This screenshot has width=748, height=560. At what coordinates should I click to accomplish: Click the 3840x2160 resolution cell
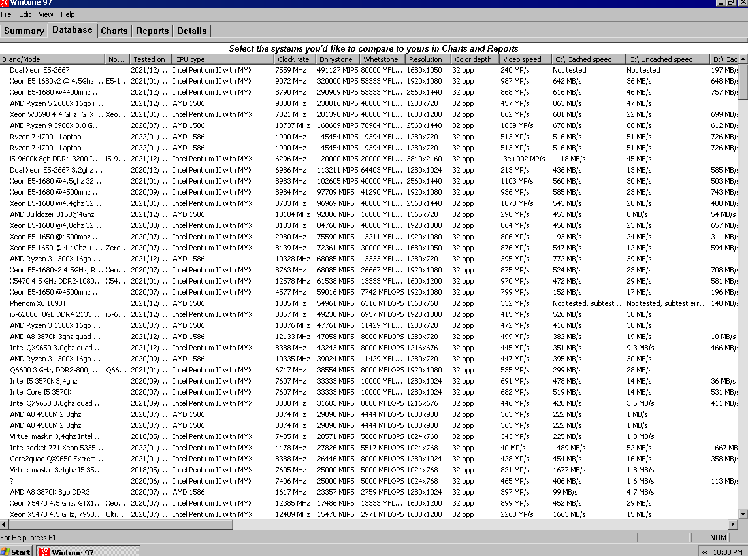(424, 159)
